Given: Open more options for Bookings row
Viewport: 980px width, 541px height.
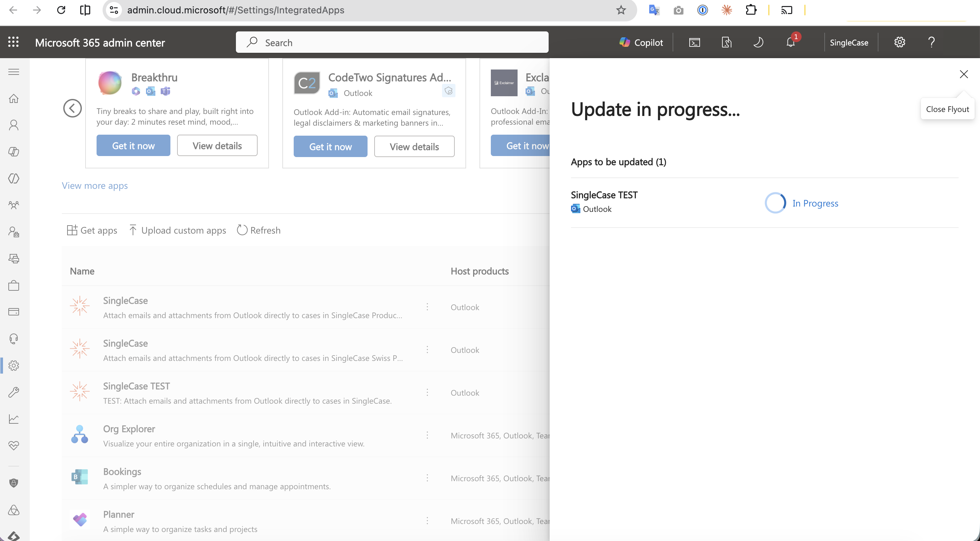Looking at the screenshot, I should point(427,478).
